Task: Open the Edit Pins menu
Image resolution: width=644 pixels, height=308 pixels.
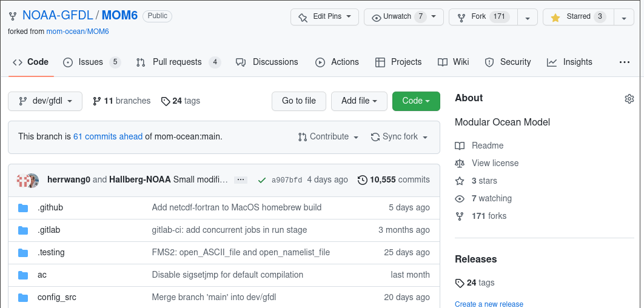Action: 324,17
